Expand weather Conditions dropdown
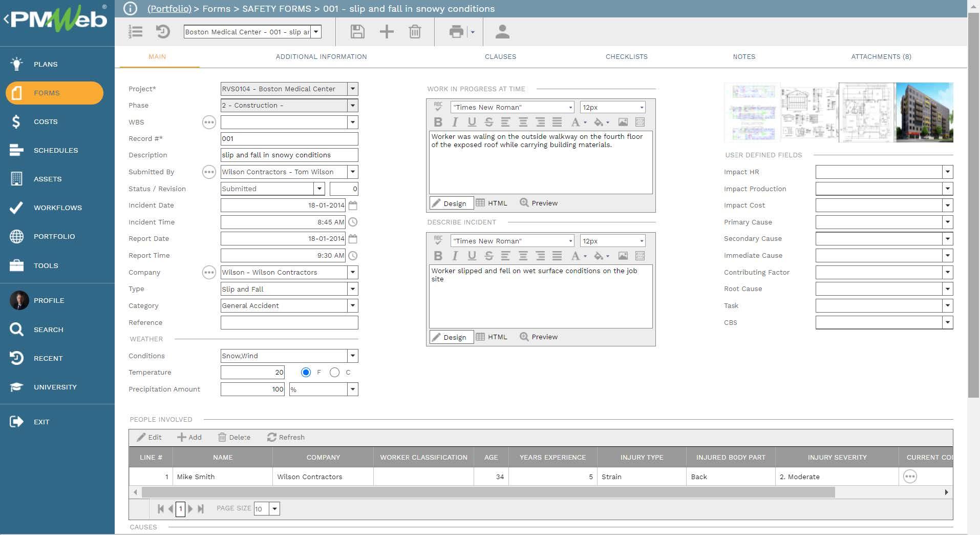 tap(352, 356)
